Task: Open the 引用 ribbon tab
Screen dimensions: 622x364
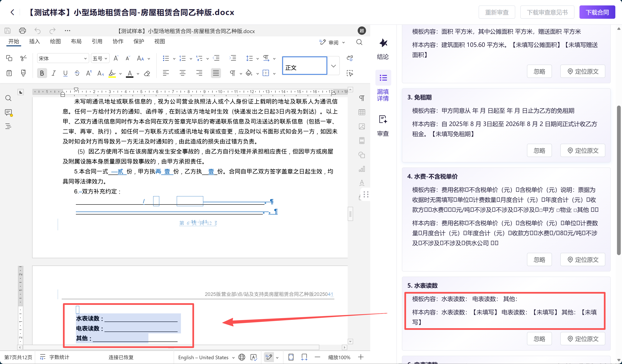Action: (97, 41)
